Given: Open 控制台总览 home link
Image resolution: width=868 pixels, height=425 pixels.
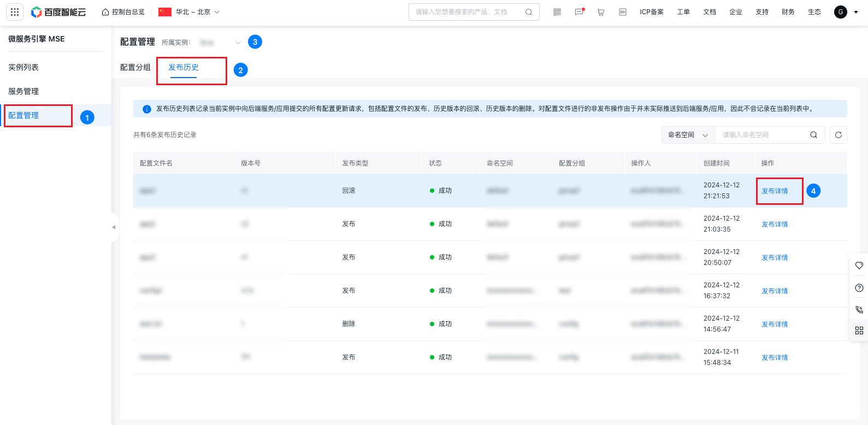Looking at the screenshot, I should [x=123, y=12].
